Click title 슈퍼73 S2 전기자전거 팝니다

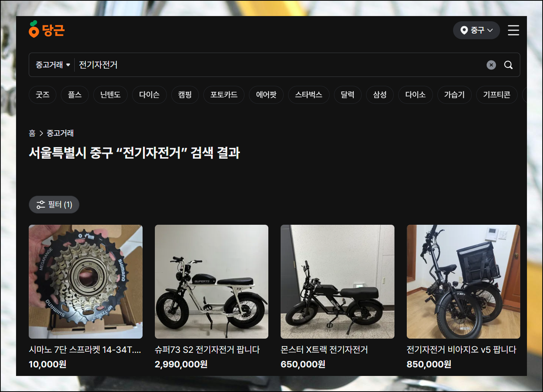[207, 350]
